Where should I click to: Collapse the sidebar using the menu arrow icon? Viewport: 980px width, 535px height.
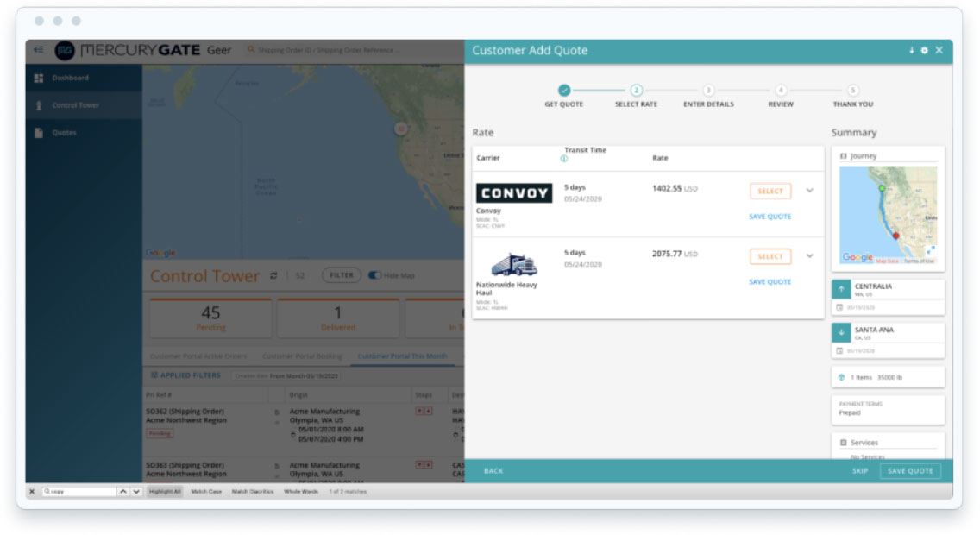(x=38, y=51)
